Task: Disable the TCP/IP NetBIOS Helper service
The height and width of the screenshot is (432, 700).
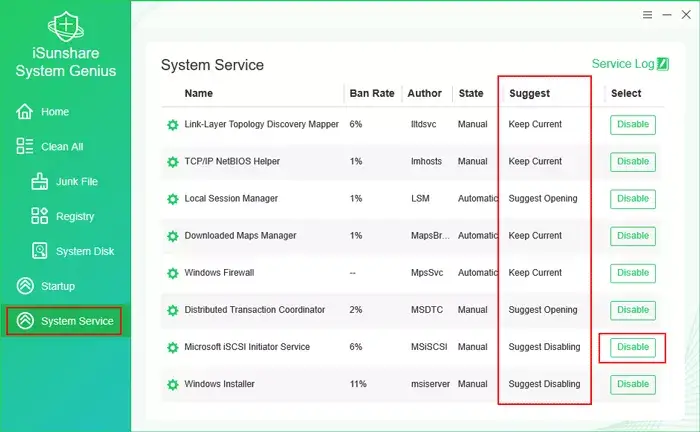Action: [x=633, y=162]
